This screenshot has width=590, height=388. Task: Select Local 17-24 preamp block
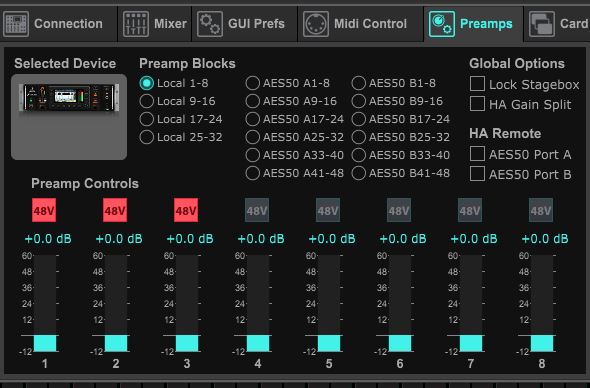click(146, 119)
